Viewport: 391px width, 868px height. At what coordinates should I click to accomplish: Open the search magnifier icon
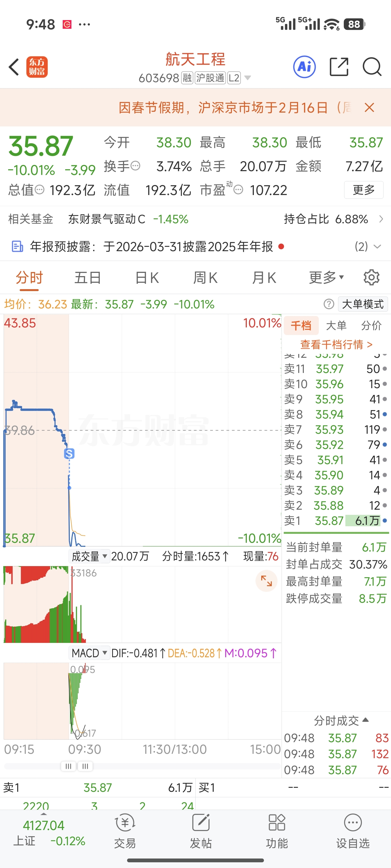[372, 67]
